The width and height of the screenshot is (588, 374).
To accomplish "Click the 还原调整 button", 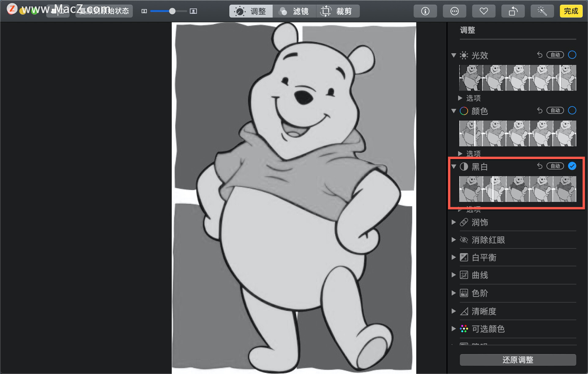I will [518, 360].
